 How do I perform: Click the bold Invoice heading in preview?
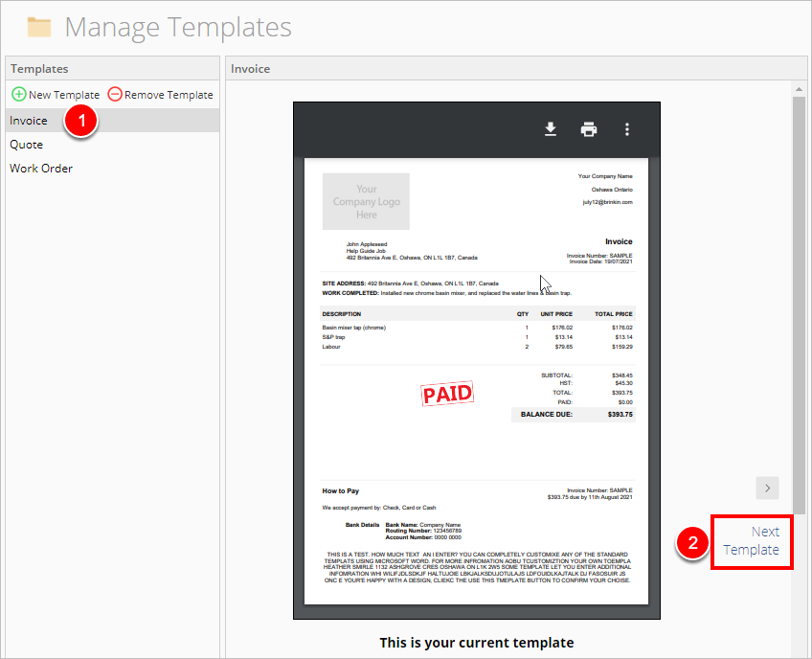tap(619, 241)
